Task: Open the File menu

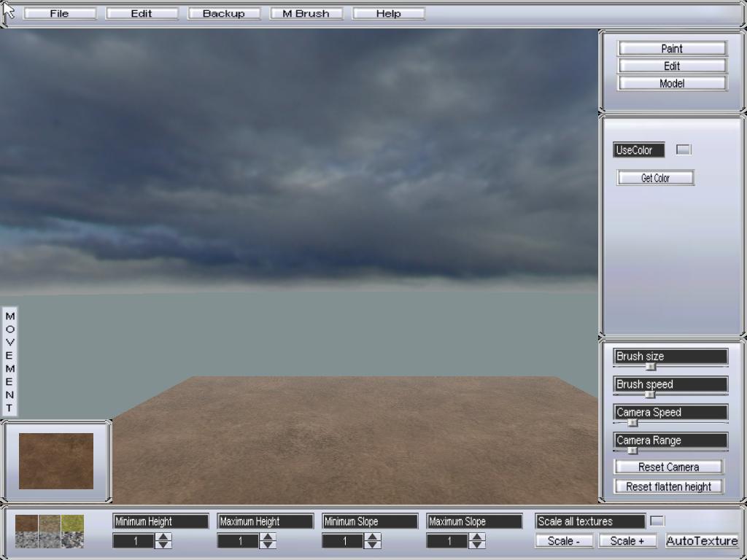Action: click(60, 13)
